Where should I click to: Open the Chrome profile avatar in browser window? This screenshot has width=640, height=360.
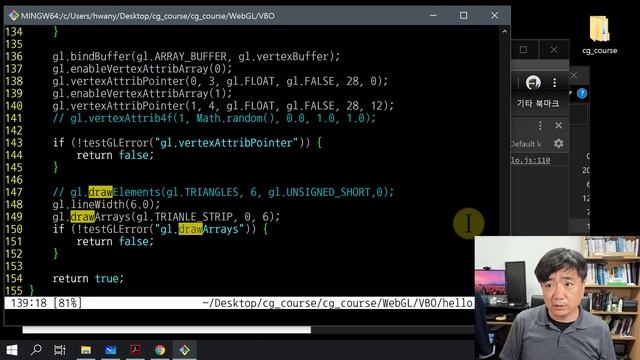click(x=533, y=83)
